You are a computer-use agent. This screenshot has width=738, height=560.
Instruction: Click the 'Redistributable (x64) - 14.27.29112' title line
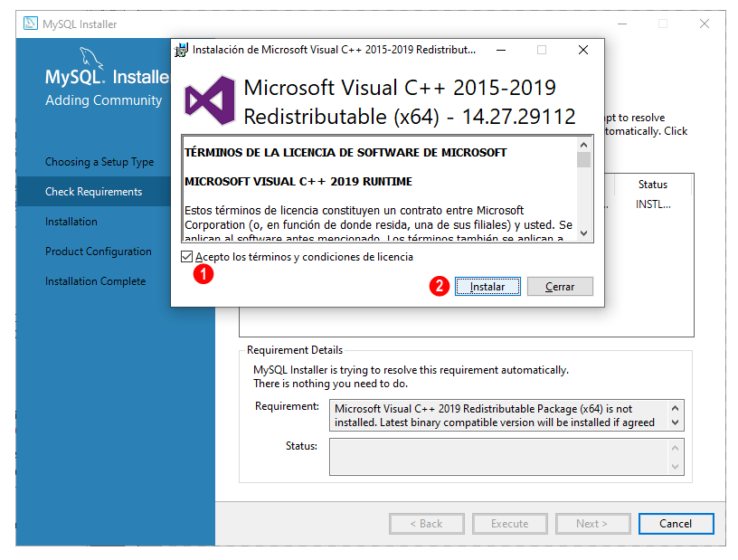410,117
